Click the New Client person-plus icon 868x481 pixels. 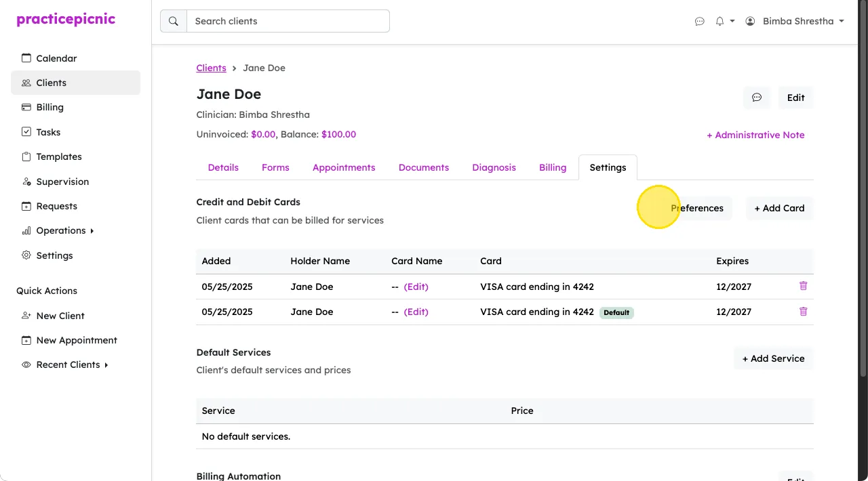tap(26, 316)
